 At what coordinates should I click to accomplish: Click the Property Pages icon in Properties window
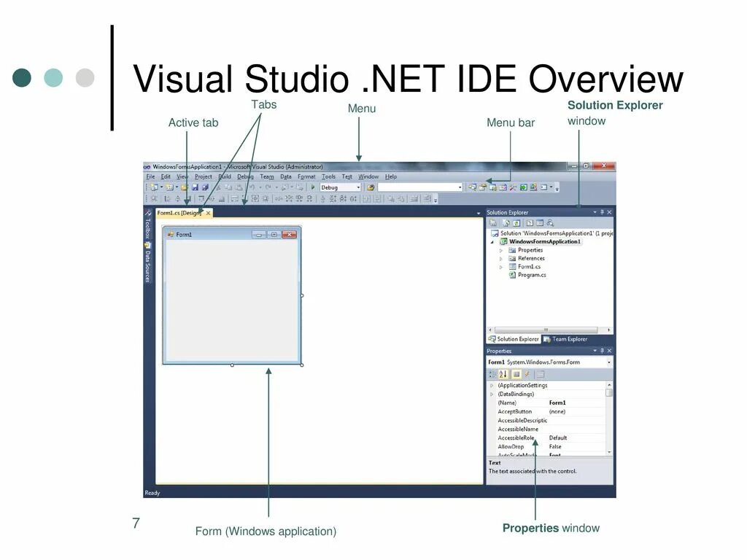click(x=541, y=375)
